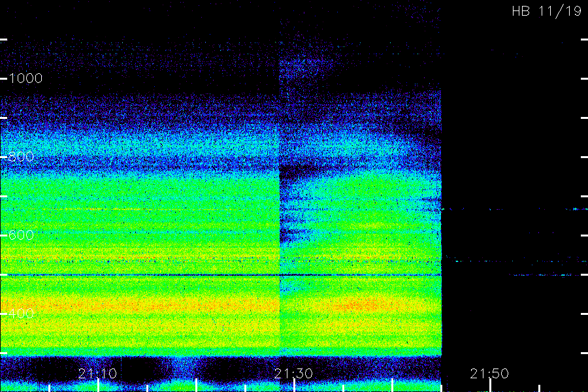Click the 21:50 time axis label
Screen dimensions: 588x392
[489, 373]
